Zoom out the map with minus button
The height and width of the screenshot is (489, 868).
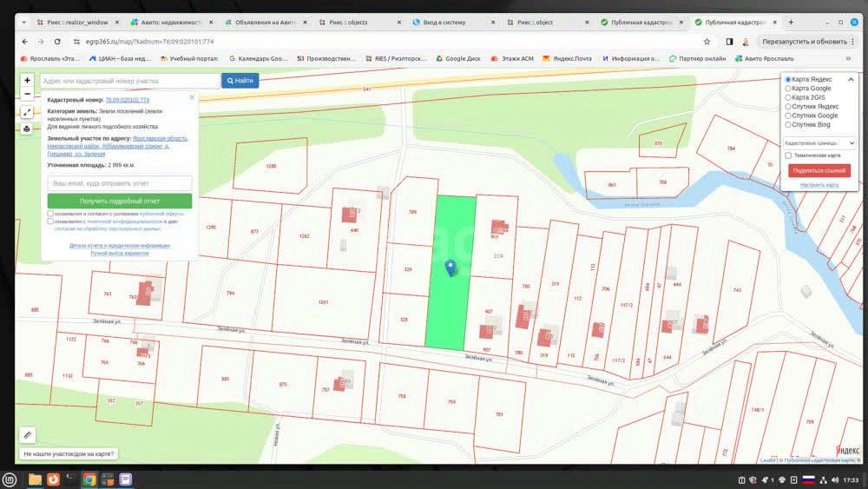click(27, 94)
